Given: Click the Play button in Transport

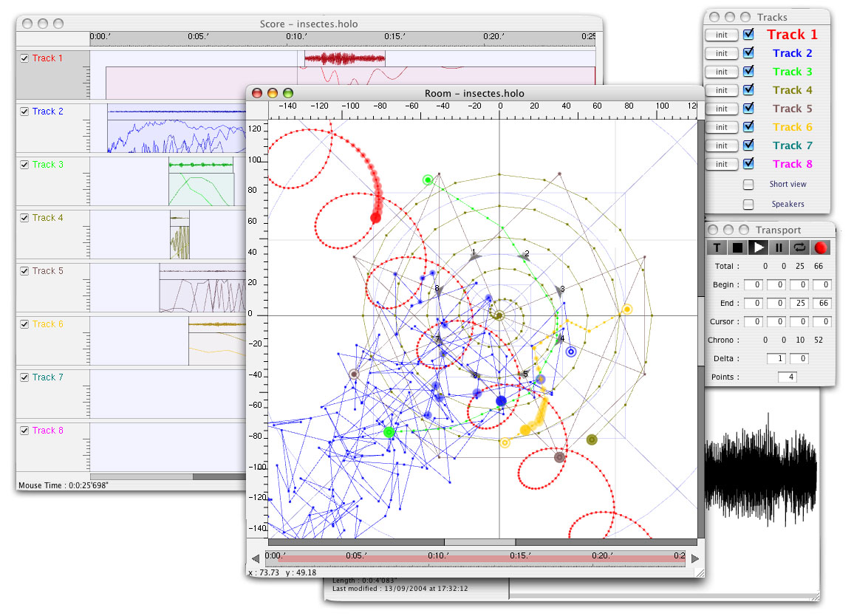Looking at the screenshot, I should [x=758, y=248].
